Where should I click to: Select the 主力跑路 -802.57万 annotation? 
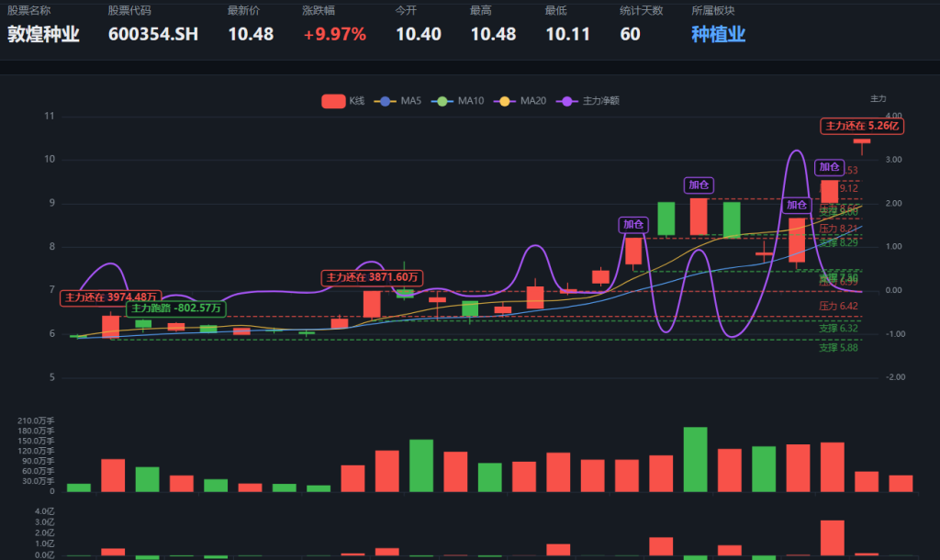click(176, 308)
